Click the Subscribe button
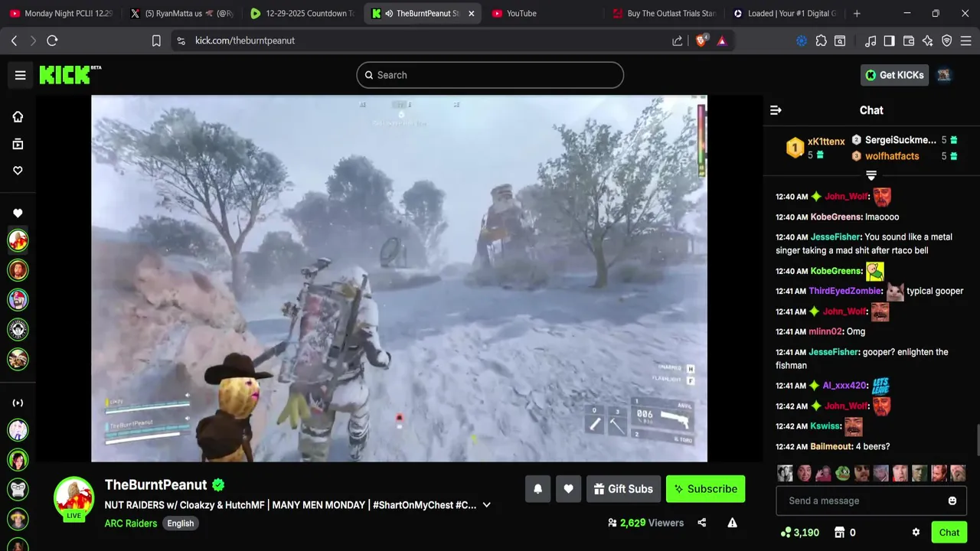 705,489
